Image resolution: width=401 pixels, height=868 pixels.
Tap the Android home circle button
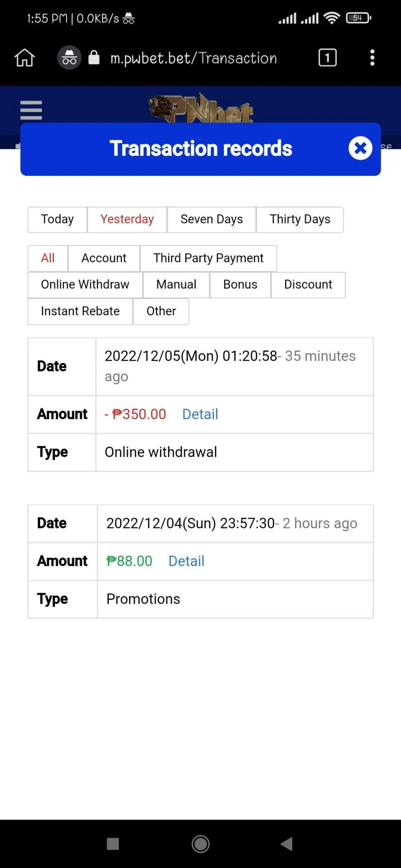(x=200, y=844)
